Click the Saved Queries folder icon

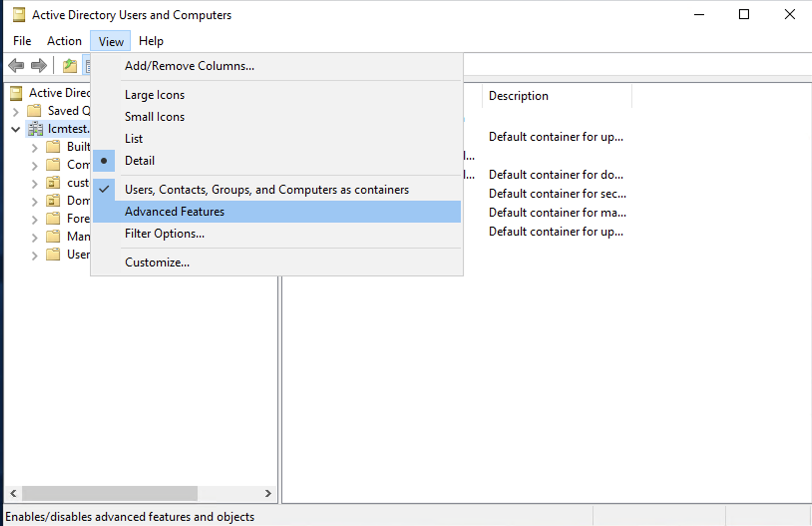point(34,110)
